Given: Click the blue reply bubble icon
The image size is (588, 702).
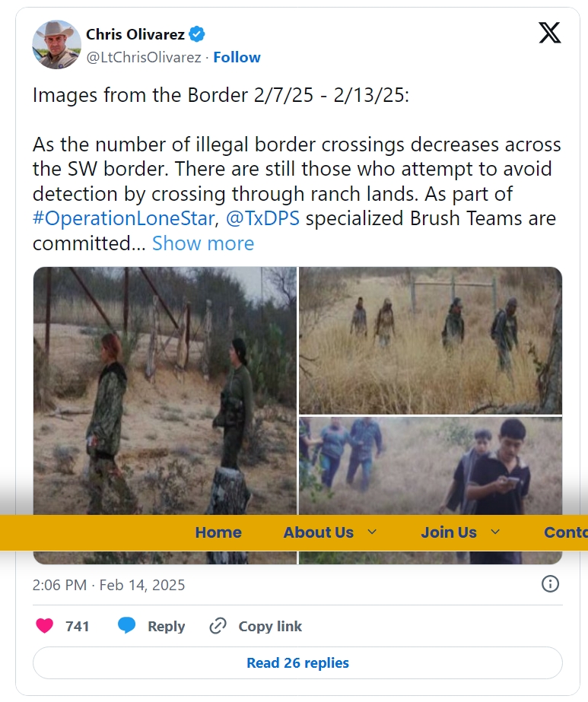Looking at the screenshot, I should [126, 625].
